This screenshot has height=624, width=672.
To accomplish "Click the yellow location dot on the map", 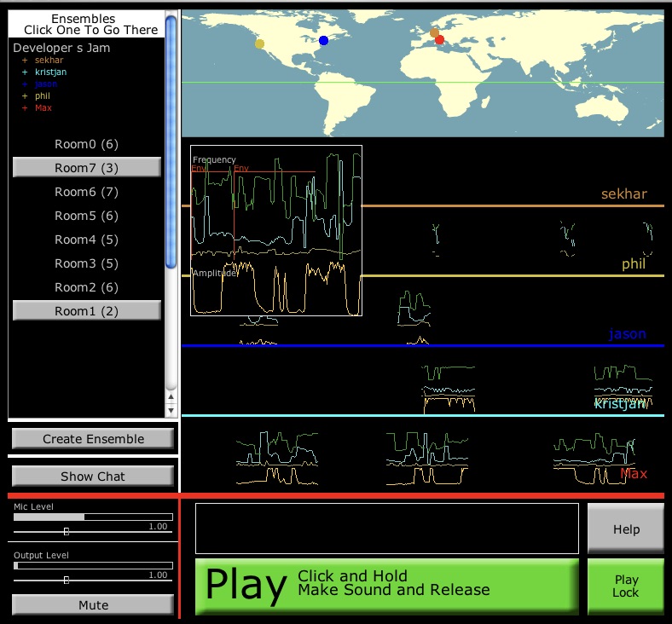I will [260, 43].
